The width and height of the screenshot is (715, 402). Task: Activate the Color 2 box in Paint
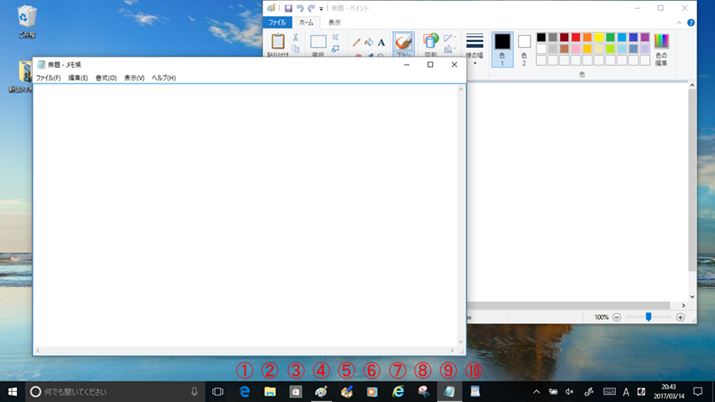click(524, 49)
